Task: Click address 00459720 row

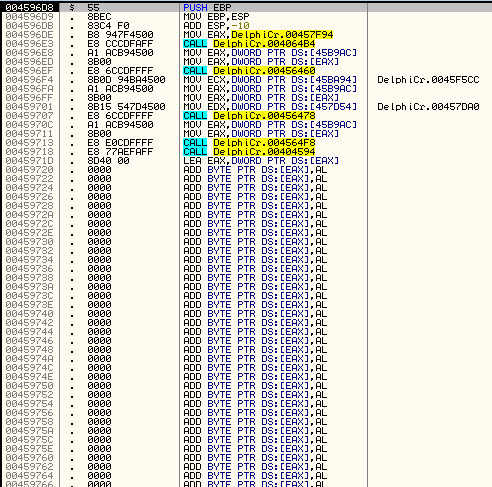Action: click(x=247, y=170)
